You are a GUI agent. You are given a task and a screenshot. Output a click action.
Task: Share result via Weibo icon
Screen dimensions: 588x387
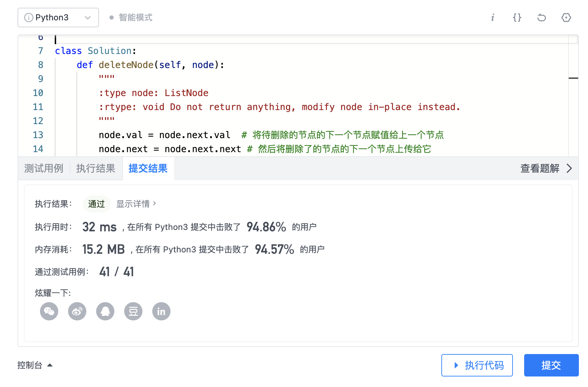(x=77, y=311)
